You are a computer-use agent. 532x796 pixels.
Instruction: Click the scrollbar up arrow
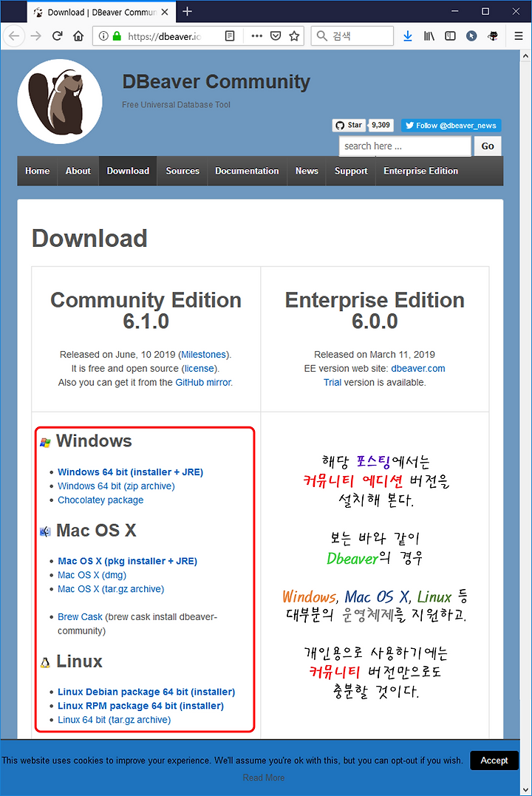pos(526,56)
